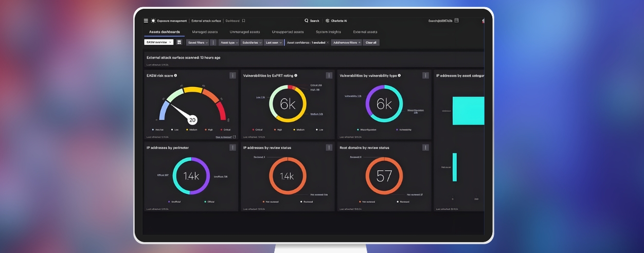Expand the Last seen filter dropdown

[274, 42]
